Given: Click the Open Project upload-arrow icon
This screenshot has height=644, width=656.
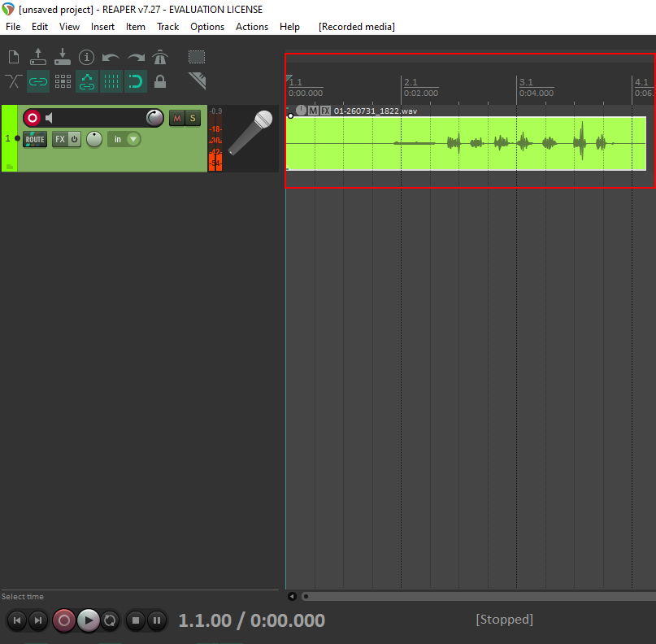Looking at the screenshot, I should point(38,57).
